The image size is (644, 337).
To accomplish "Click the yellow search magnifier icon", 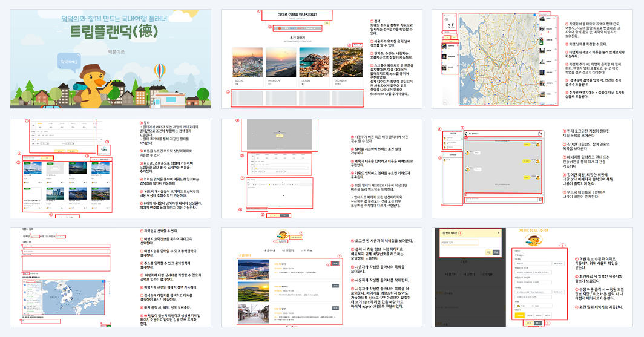I will click(x=327, y=24).
